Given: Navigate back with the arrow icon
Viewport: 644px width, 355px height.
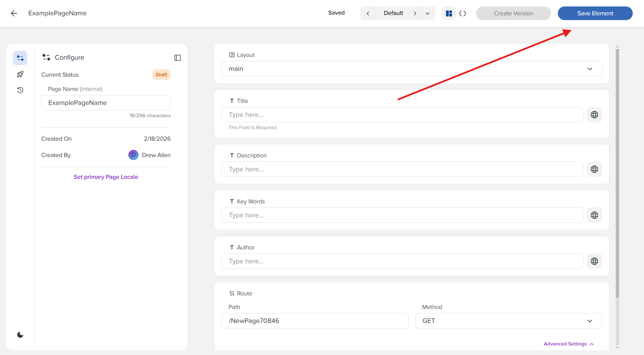Looking at the screenshot, I should [x=14, y=13].
